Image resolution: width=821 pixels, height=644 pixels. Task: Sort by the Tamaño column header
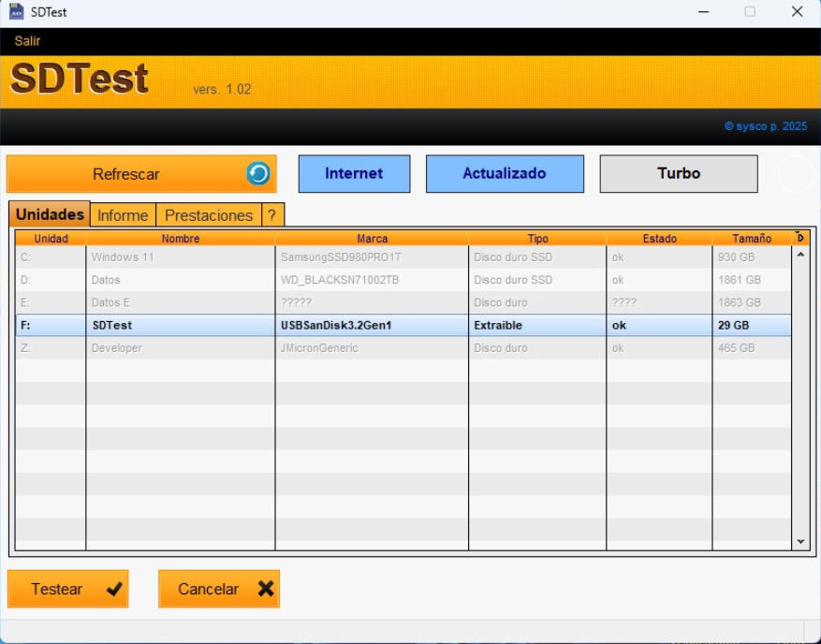click(752, 239)
